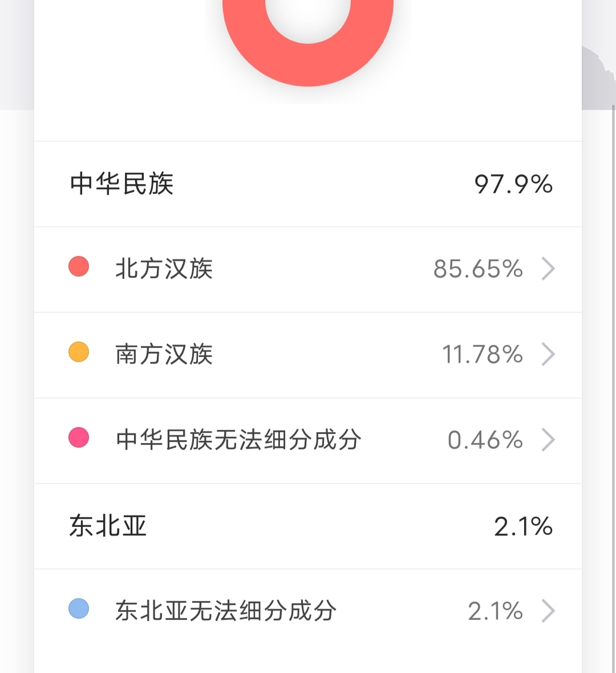
Task: Expand the 中华民族无法细分成分 chevron arrow
Action: click(548, 440)
